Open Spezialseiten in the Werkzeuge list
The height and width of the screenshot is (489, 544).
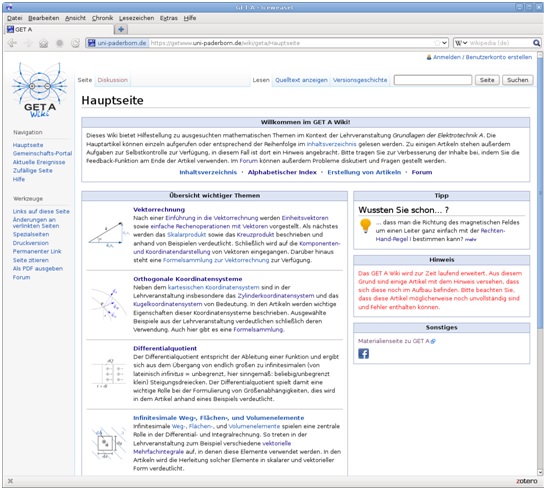pos(31,234)
